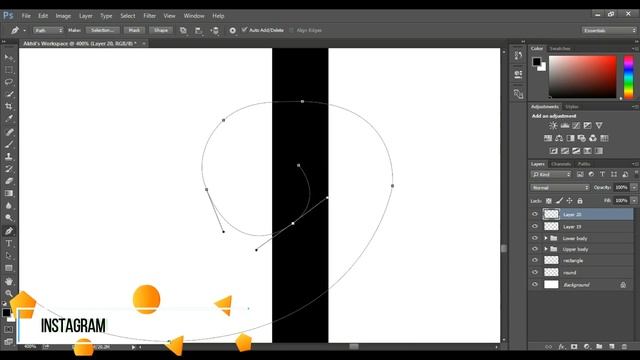Select the Pen tool in toolbox
640x360 pixels.
pos(9,231)
